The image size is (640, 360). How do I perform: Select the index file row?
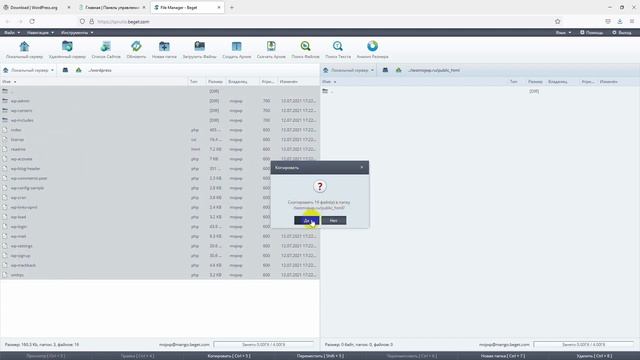pos(160,130)
